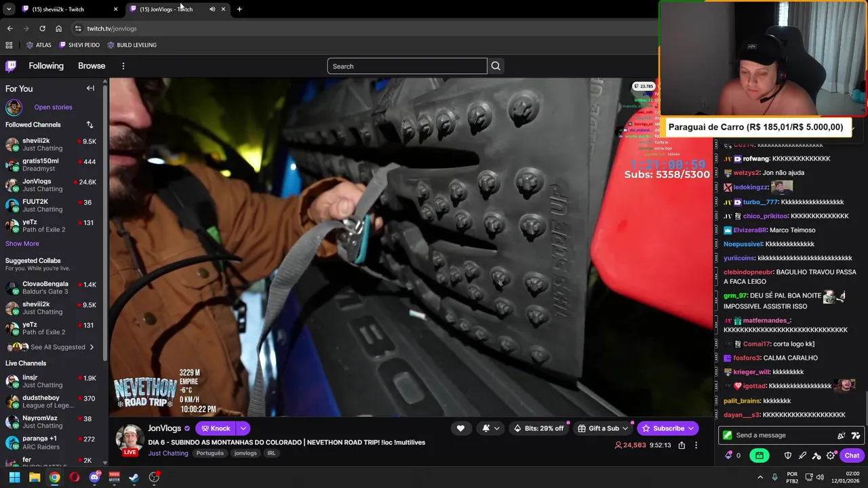The width and height of the screenshot is (868, 488).
Task: Launch Steam from the taskbar
Action: 134,477
